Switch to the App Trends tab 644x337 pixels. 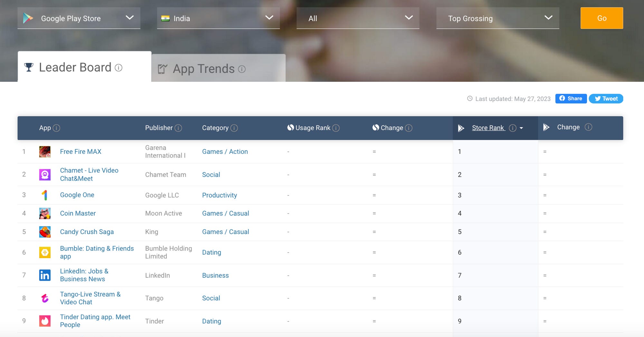(x=218, y=68)
